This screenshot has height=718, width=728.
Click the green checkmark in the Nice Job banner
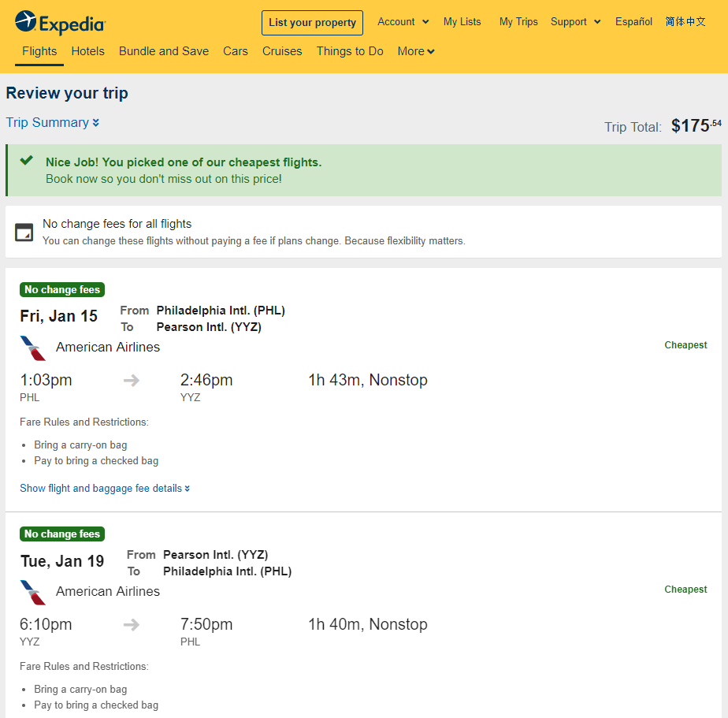pos(27,160)
